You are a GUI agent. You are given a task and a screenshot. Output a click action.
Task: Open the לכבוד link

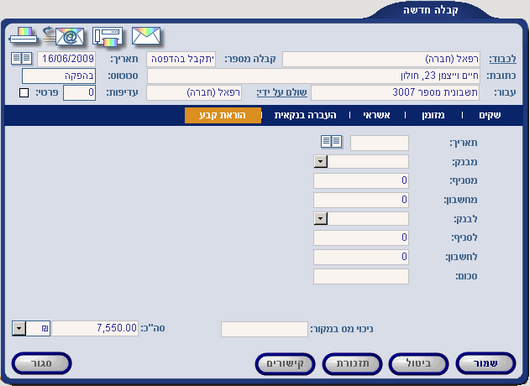click(x=503, y=59)
